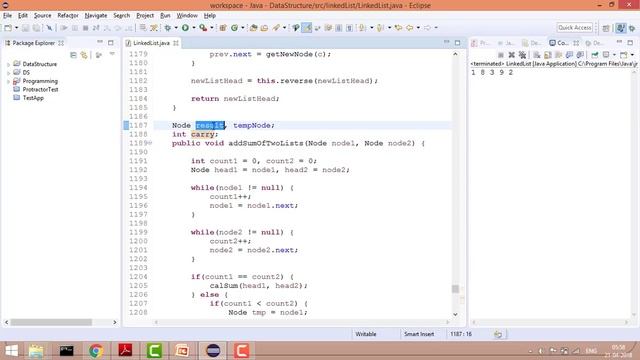Click Remove Launch X icon in Console
640x360 pixels.
pyautogui.click(x=511, y=55)
